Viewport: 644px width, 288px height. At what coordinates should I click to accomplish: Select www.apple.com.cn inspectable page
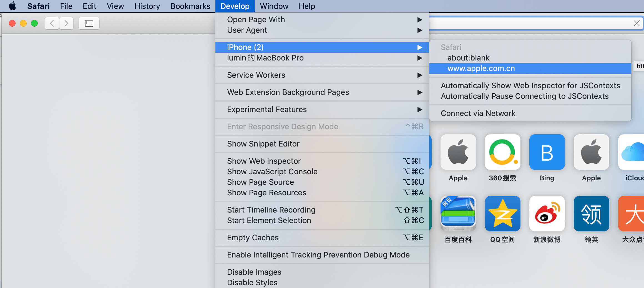click(481, 68)
